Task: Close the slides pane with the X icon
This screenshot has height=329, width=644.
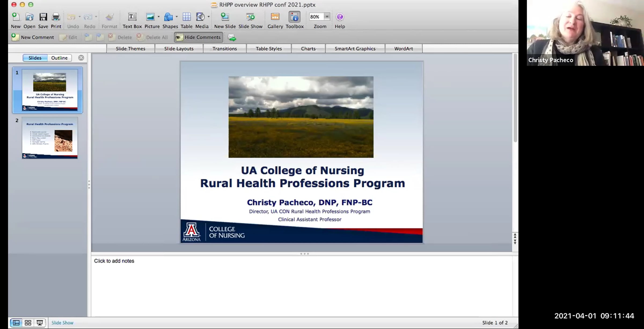Action: [81, 58]
